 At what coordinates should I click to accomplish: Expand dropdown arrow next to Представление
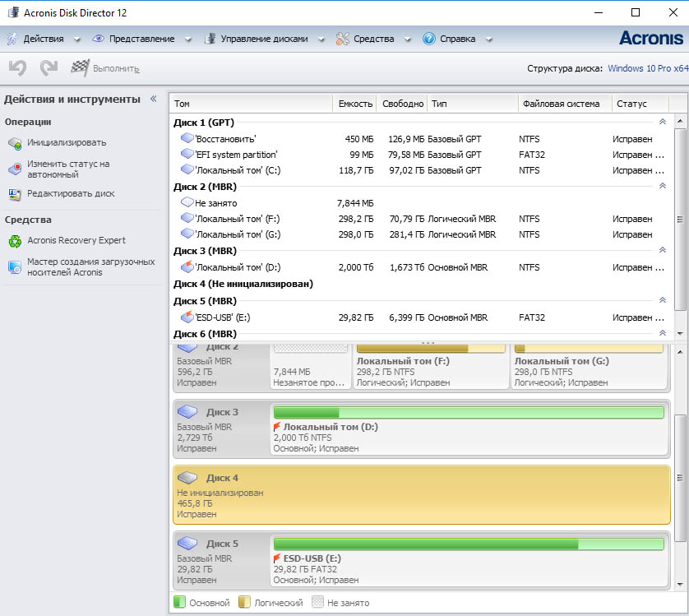[x=188, y=39]
